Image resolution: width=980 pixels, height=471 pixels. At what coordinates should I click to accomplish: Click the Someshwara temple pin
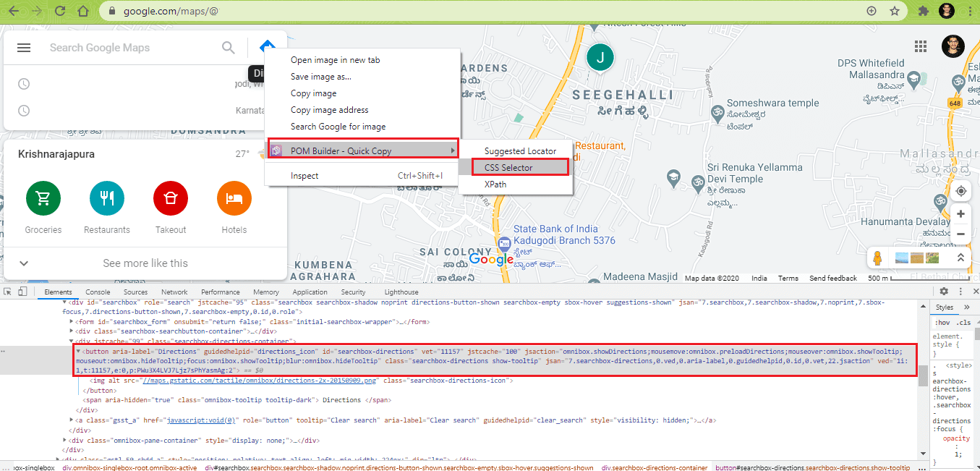coord(717,112)
